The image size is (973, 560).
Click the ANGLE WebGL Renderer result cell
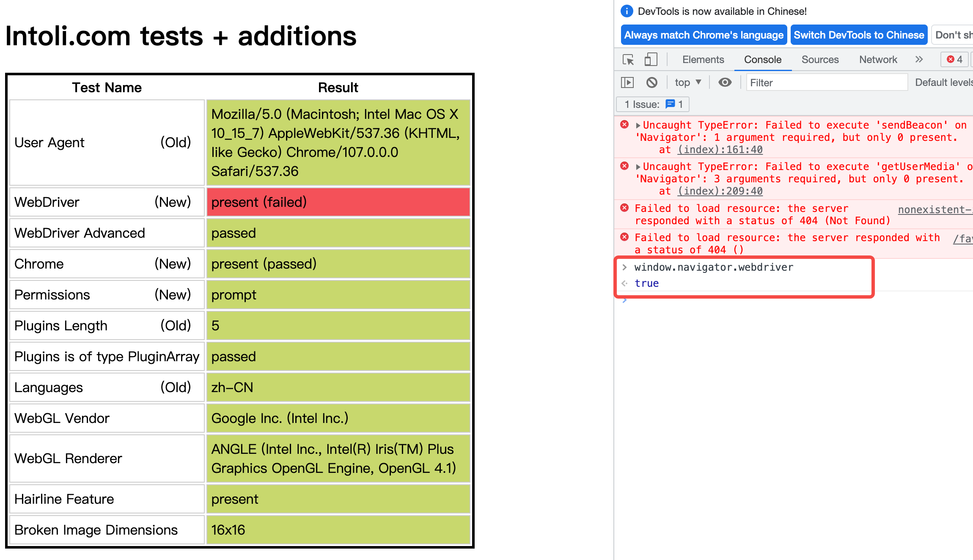tap(338, 458)
